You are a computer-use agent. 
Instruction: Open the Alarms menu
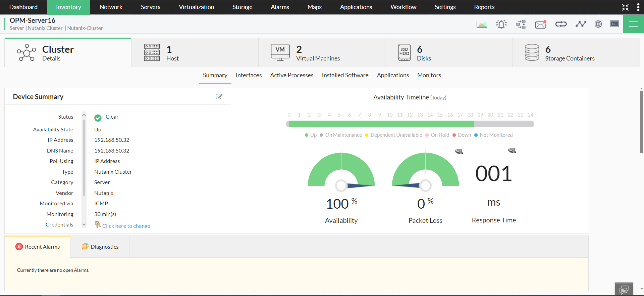coord(280,7)
